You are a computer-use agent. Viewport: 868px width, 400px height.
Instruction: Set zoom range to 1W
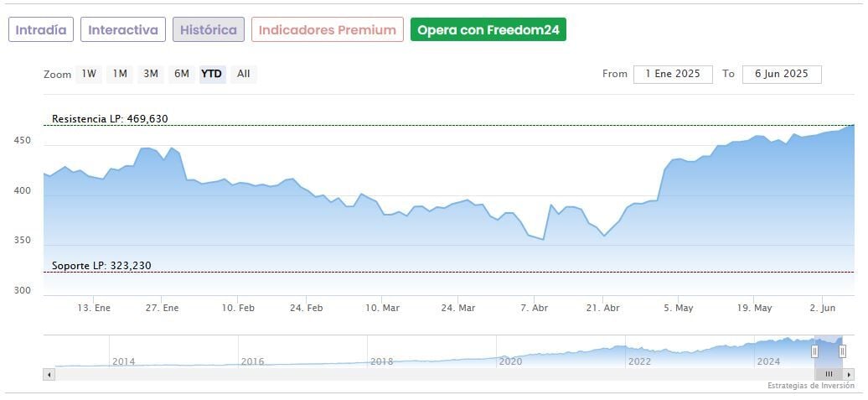click(89, 74)
